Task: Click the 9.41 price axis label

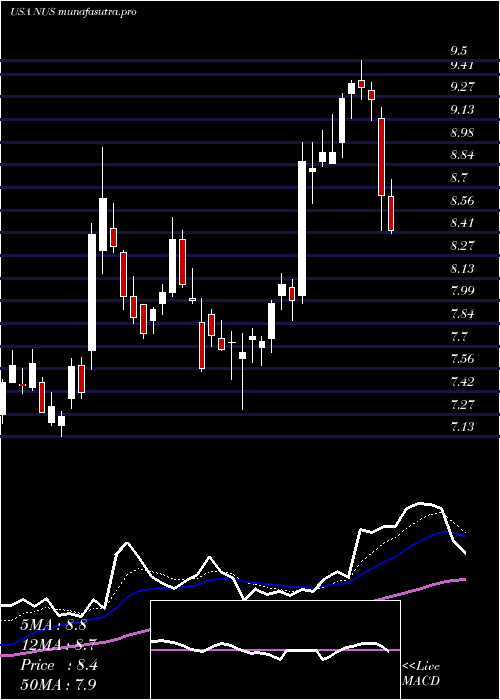Action: pos(461,65)
